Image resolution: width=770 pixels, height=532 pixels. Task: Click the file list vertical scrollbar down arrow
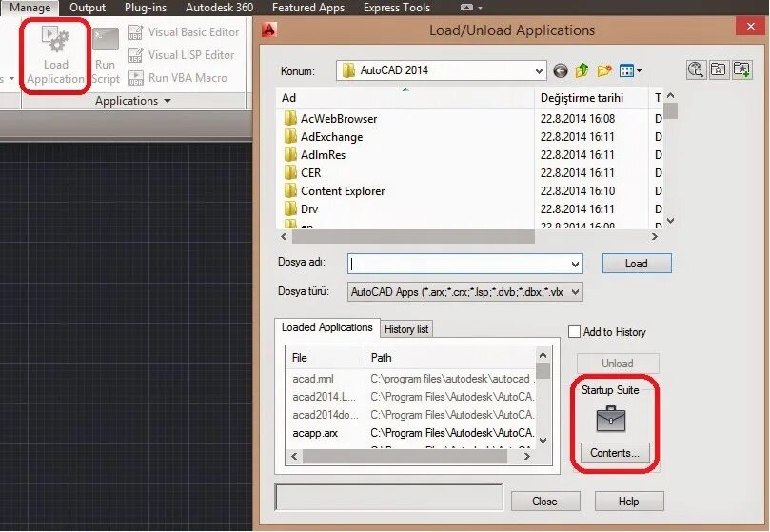[x=671, y=221]
